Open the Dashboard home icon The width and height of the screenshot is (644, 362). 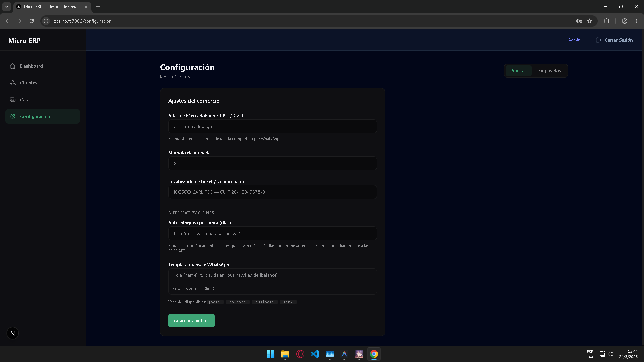[13, 66]
